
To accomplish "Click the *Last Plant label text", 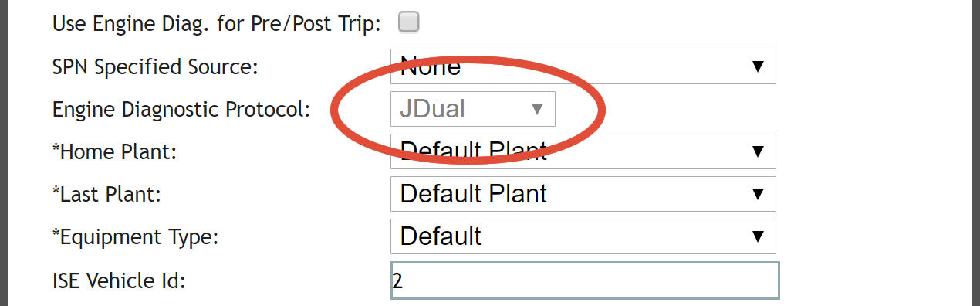I will 106,195.
